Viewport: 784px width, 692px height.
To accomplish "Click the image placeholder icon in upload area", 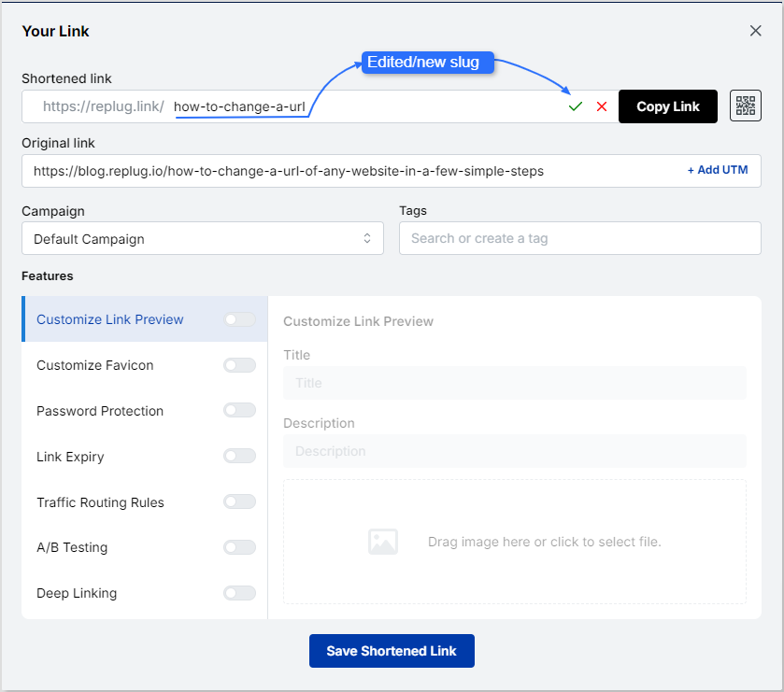I will pos(383,542).
